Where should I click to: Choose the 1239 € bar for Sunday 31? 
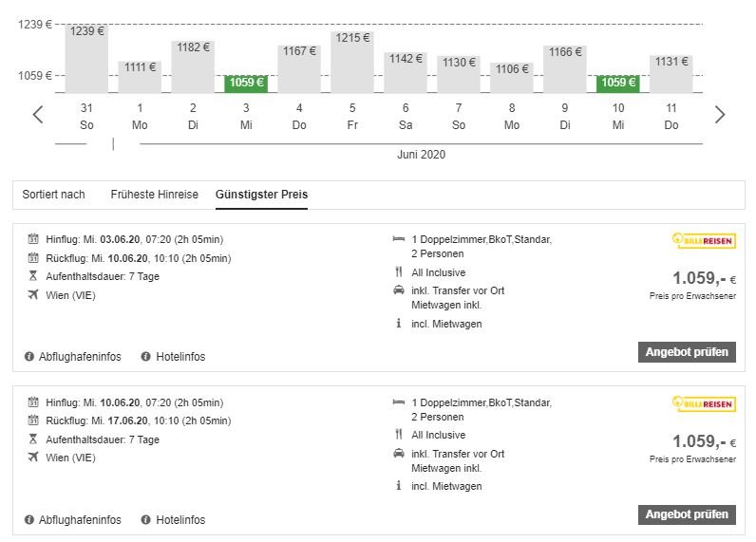pos(86,59)
